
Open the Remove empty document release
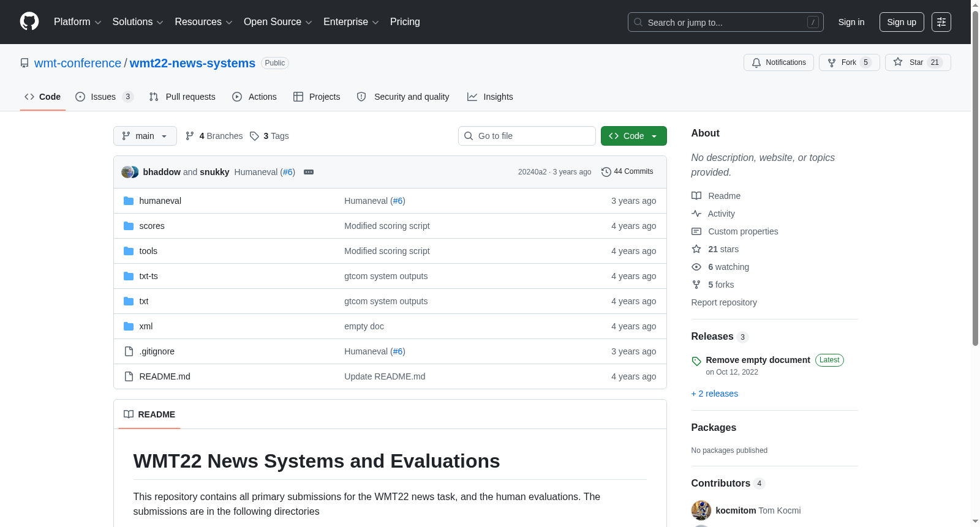(x=758, y=360)
